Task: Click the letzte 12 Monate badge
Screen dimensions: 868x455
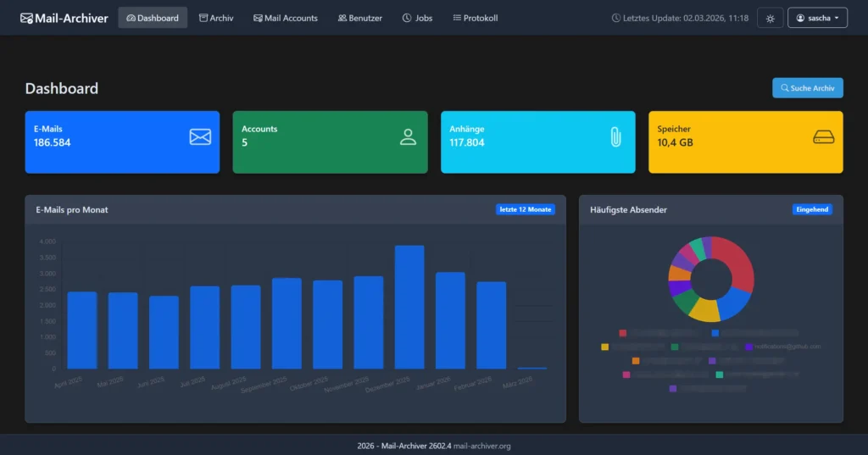Action: pos(525,209)
